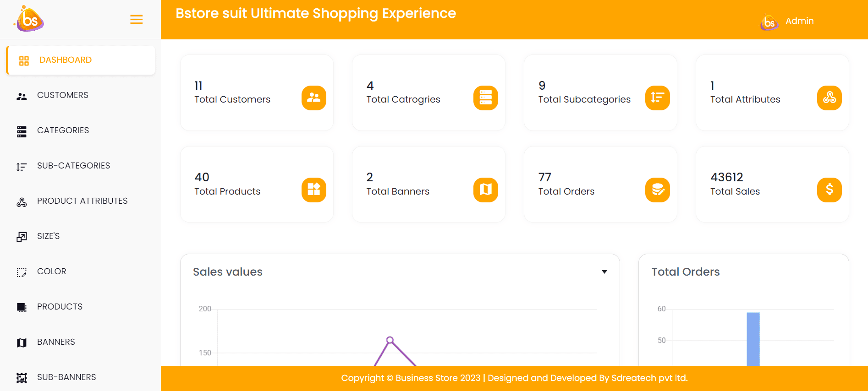Click the Categories stack icon in sidebar

[22, 131]
